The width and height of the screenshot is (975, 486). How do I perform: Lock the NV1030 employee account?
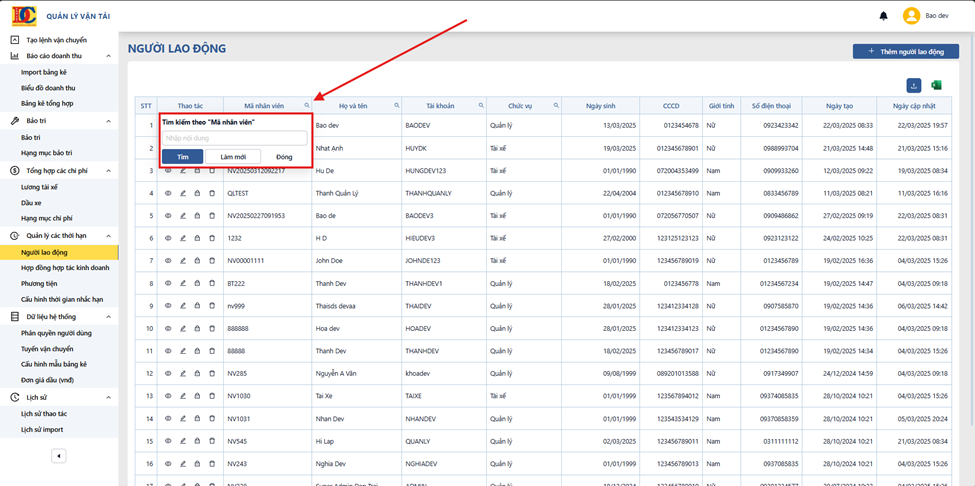click(197, 396)
